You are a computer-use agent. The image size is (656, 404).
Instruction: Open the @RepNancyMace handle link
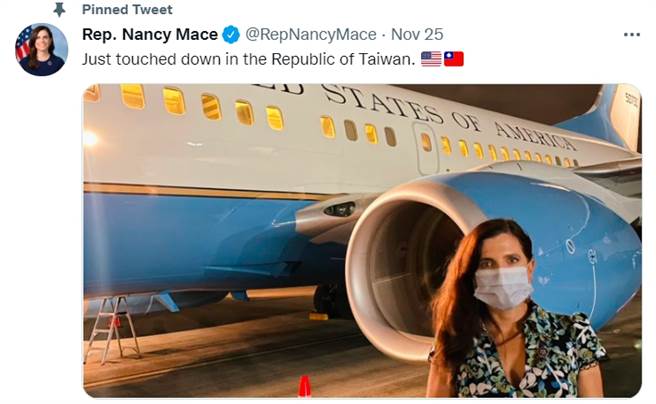[311, 34]
